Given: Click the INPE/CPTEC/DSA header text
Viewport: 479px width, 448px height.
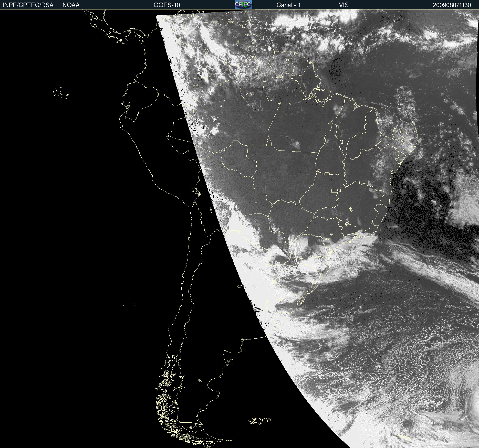Looking at the screenshot, I should tap(28, 5).
